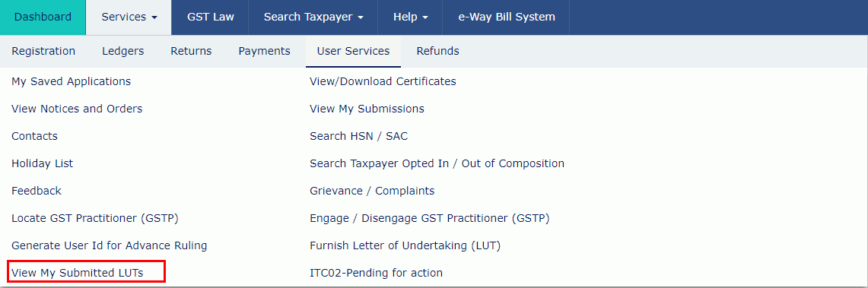Open the Holiday List link
Image resolution: width=868 pixels, height=288 pixels.
point(42,163)
